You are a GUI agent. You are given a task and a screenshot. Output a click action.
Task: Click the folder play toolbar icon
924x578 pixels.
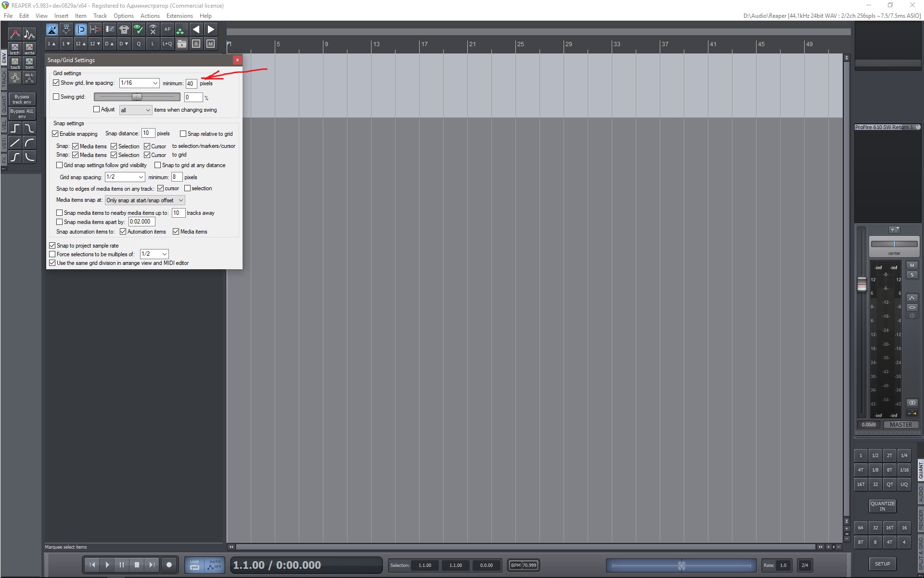182,44
